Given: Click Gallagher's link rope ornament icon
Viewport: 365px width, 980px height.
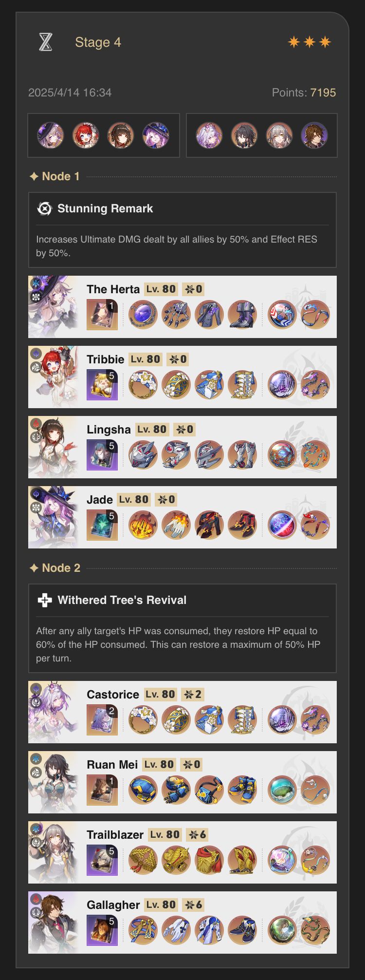Looking at the screenshot, I should 315,930.
